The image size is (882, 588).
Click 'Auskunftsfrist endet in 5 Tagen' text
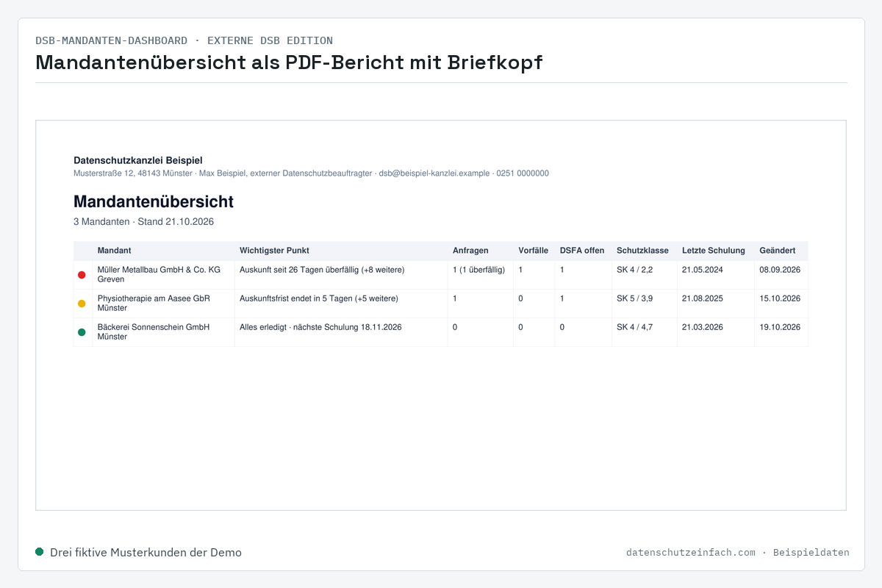297,298
